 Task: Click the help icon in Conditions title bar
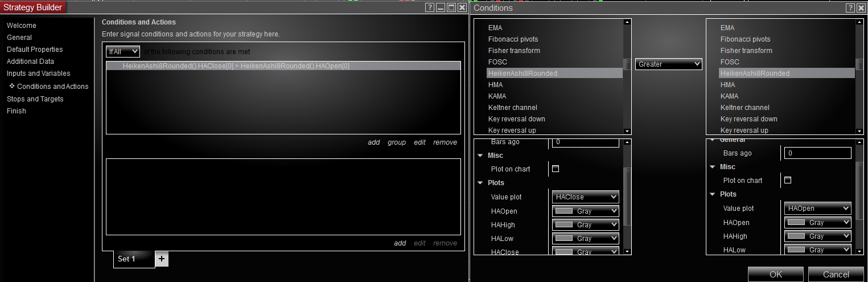click(850, 7)
